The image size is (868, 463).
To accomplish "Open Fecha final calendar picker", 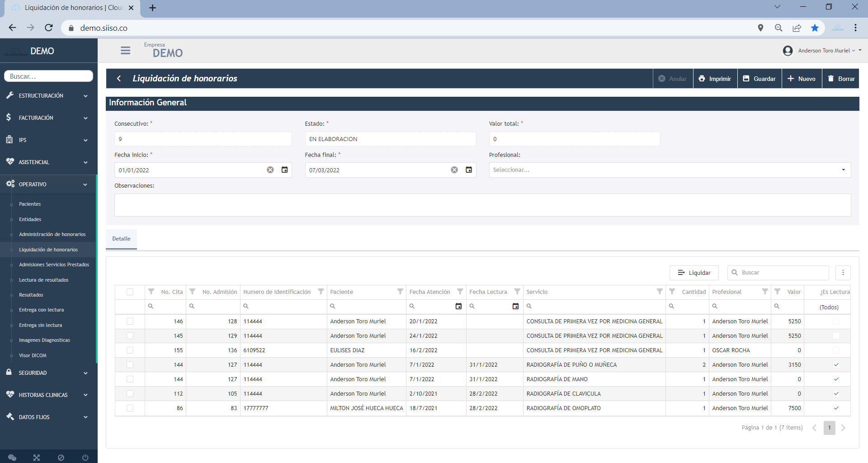I will click(x=469, y=170).
